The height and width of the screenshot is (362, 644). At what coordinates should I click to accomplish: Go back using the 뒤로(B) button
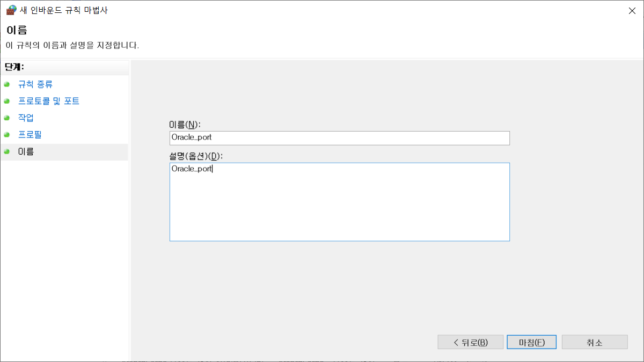coord(470,342)
